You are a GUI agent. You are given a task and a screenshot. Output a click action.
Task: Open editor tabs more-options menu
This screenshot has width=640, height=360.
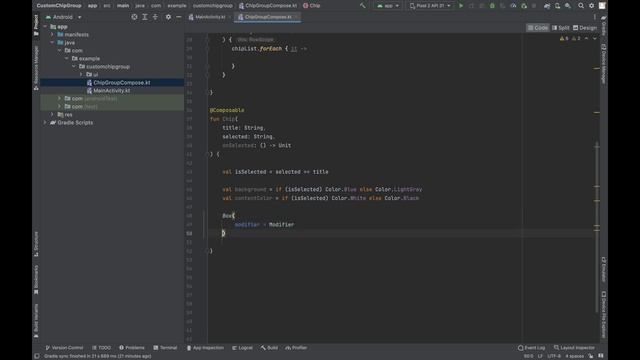(594, 17)
